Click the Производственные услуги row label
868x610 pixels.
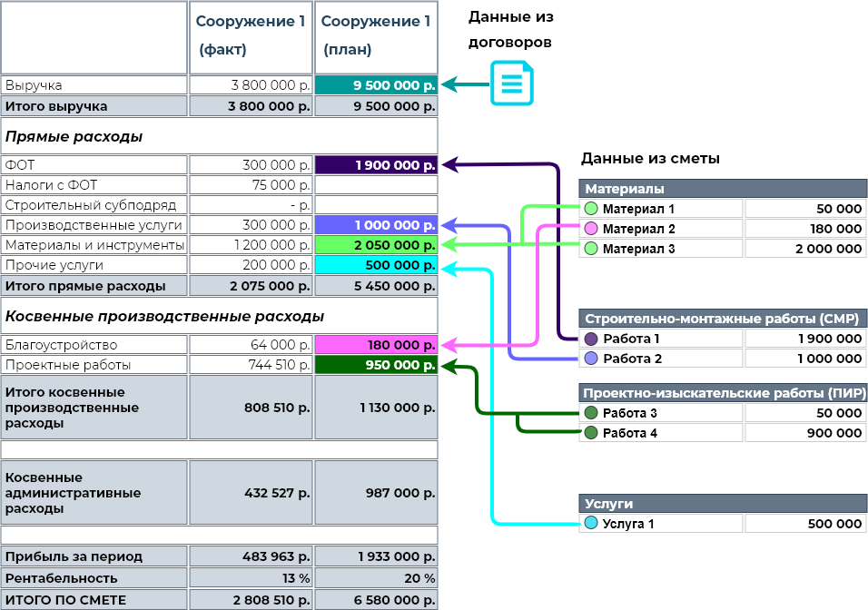click(x=94, y=225)
